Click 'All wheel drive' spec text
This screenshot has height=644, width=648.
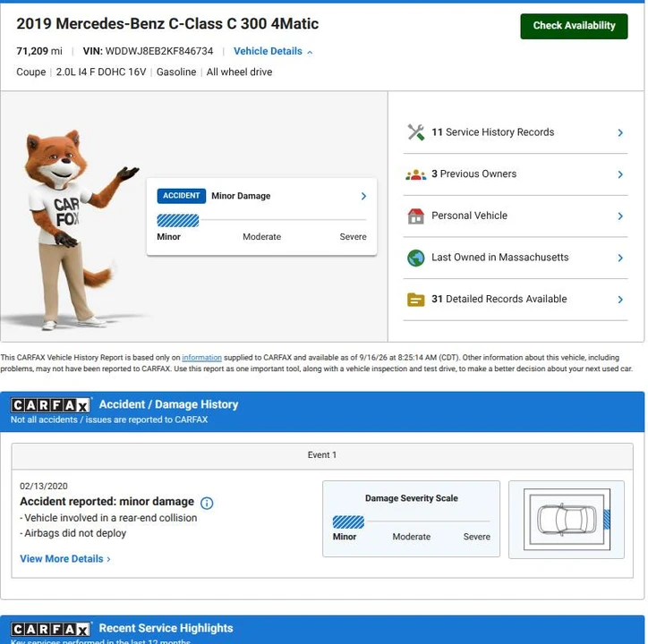239,72
